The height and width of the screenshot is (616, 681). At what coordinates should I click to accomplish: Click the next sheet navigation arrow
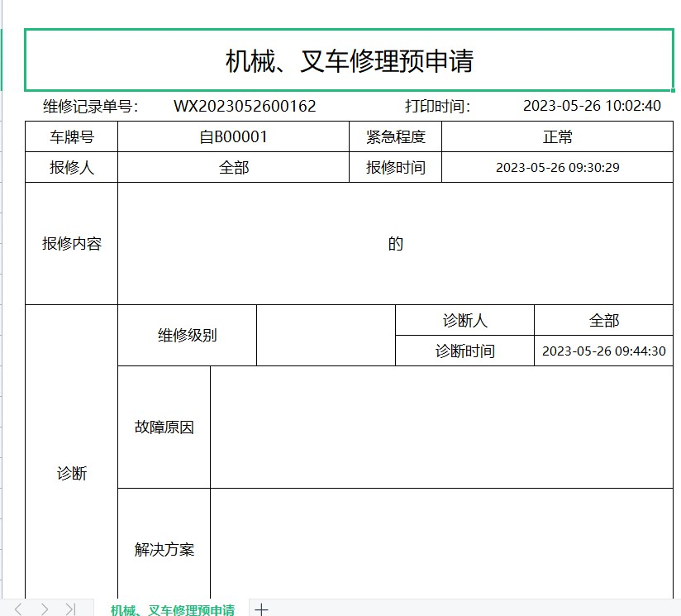[45, 609]
